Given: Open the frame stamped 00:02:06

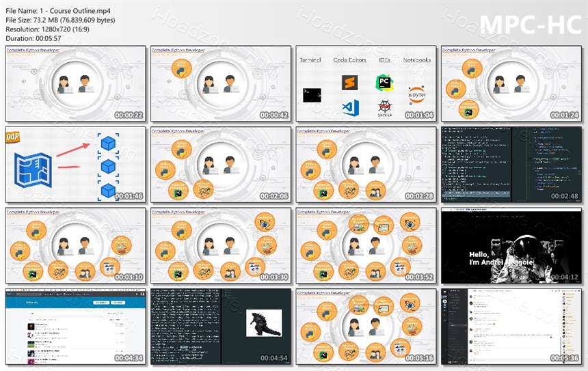Looking at the screenshot, I should click(221, 165).
